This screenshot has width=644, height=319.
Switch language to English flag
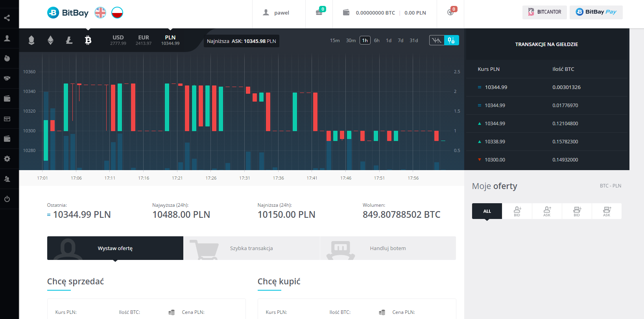(x=100, y=13)
